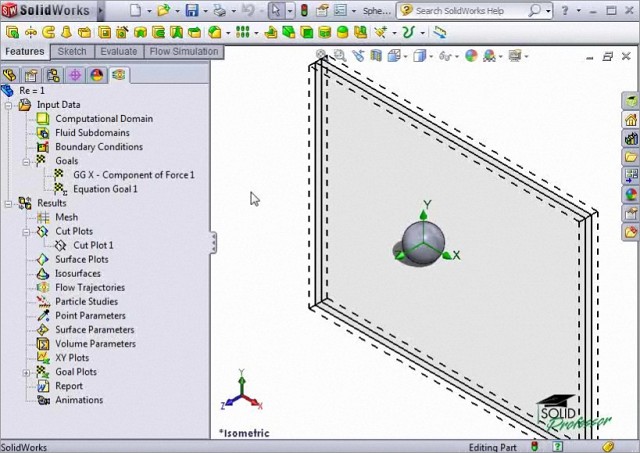Click the Reference Geometry icon
Viewport: 640px width, 453px height.
(x=380, y=32)
